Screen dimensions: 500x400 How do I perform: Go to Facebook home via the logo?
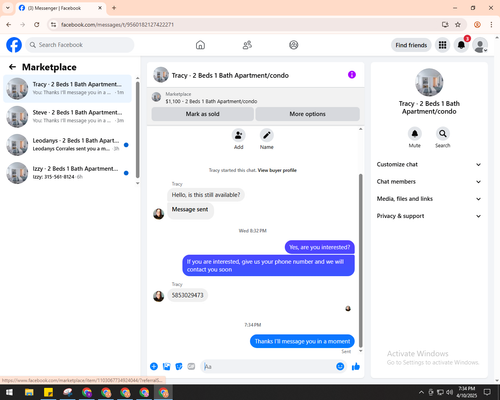(14, 45)
